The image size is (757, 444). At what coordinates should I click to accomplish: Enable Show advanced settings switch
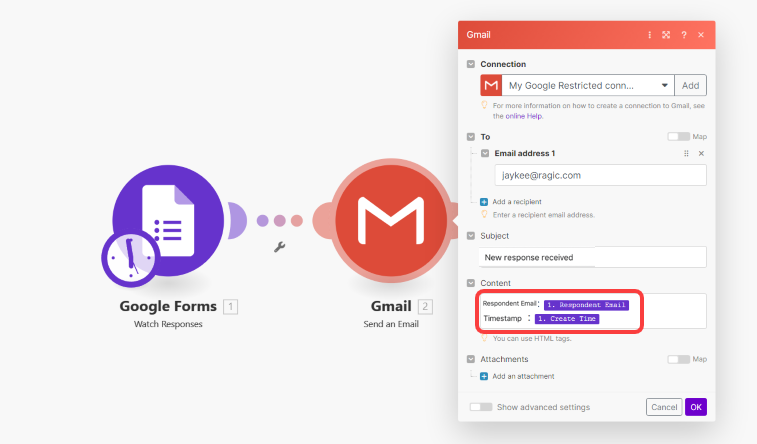pos(481,407)
